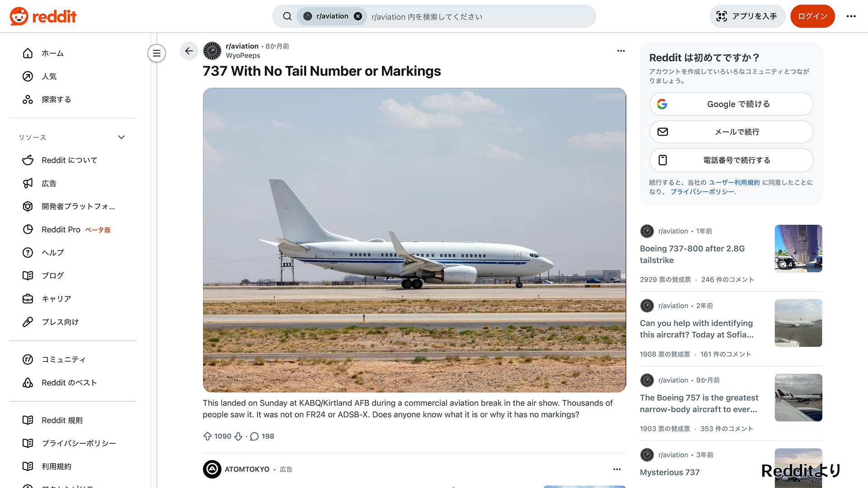This screenshot has width=868, height=488.
Task: Select the ホーム icon in the sidebar
Action: coord(28,53)
